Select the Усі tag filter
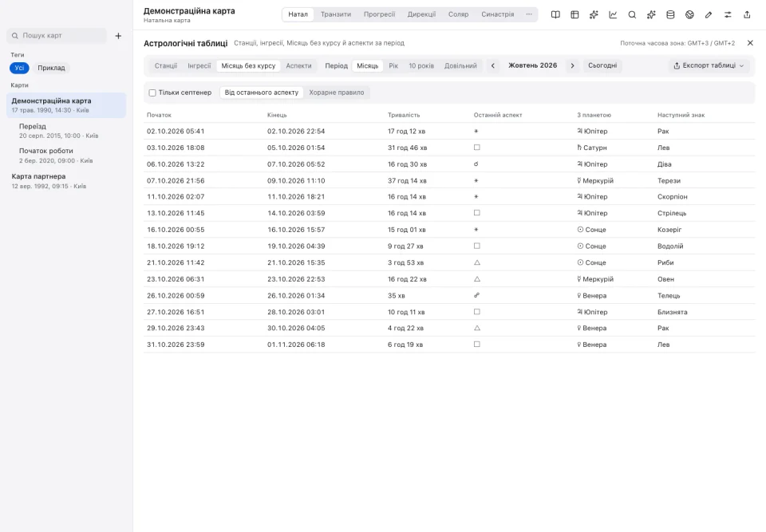The width and height of the screenshot is (766, 532). tap(19, 68)
